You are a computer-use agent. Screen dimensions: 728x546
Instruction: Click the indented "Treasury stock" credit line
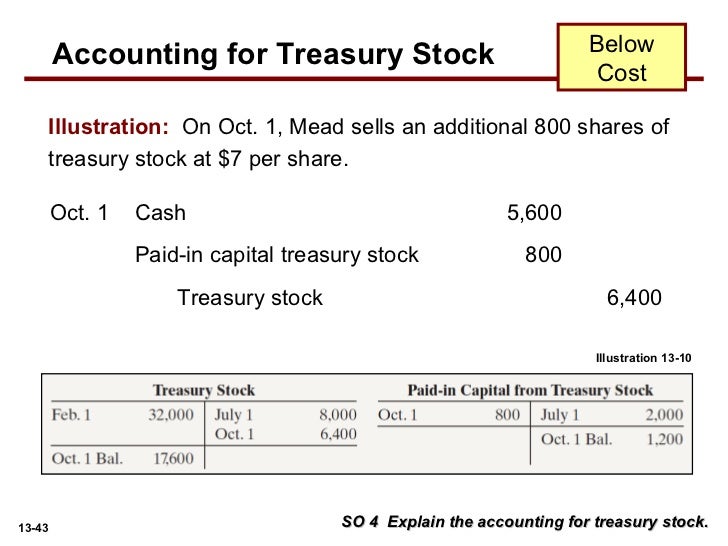coord(250,297)
